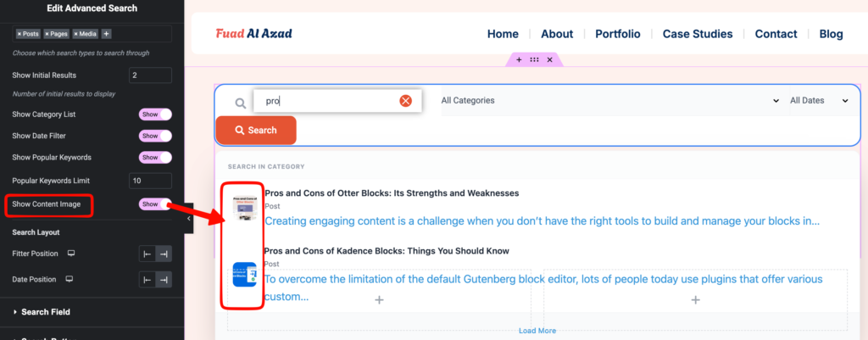
Task: Click the red clear-search X icon
Action: (x=405, y=101)
